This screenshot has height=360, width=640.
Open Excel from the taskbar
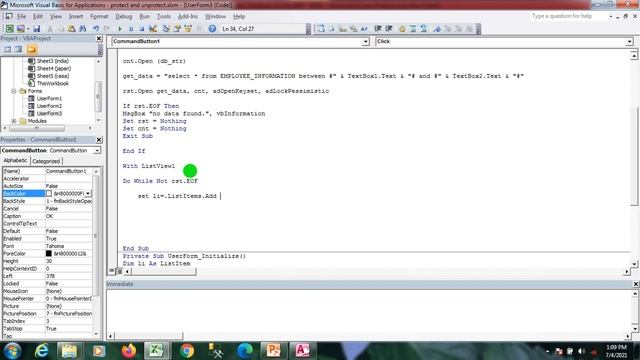[156, 350]
